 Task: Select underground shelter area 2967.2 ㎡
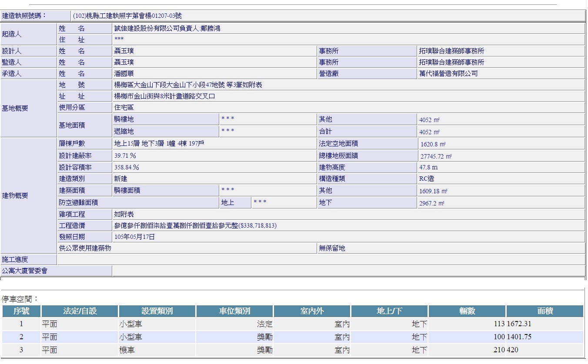(x=432, y=203)
